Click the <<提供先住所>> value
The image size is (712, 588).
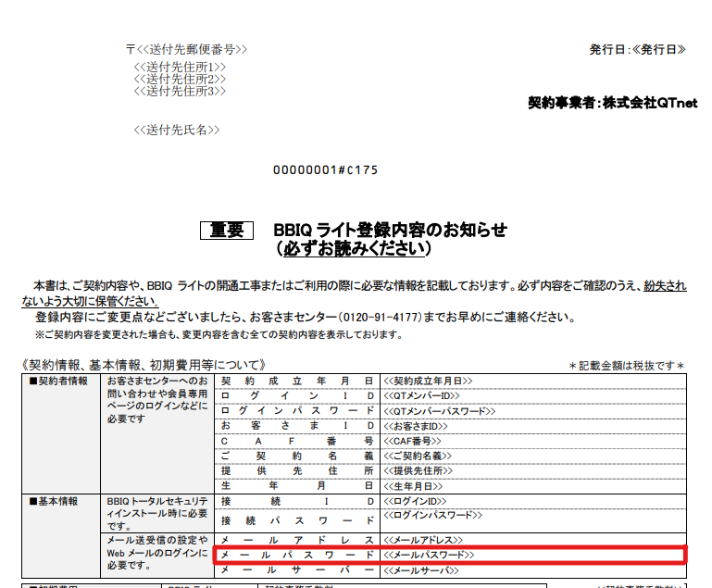click(x=418, y=470)
